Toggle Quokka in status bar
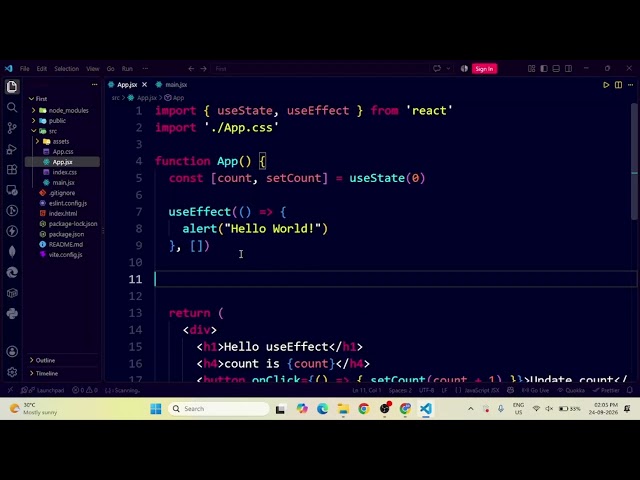640x480 pixels. [x=571, y=390]
